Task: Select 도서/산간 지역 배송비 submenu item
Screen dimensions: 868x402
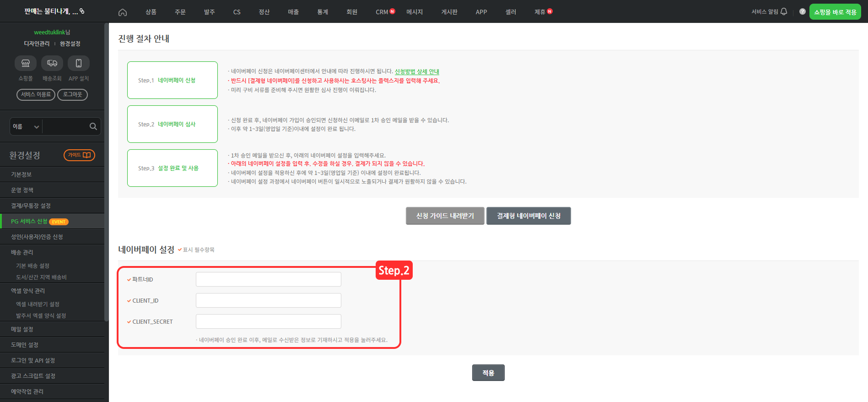Action: [x=41, y=277]
